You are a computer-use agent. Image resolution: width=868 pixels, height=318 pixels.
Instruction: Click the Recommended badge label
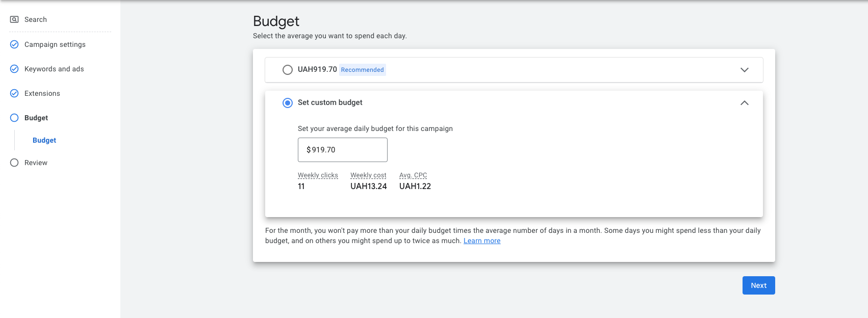363,70
